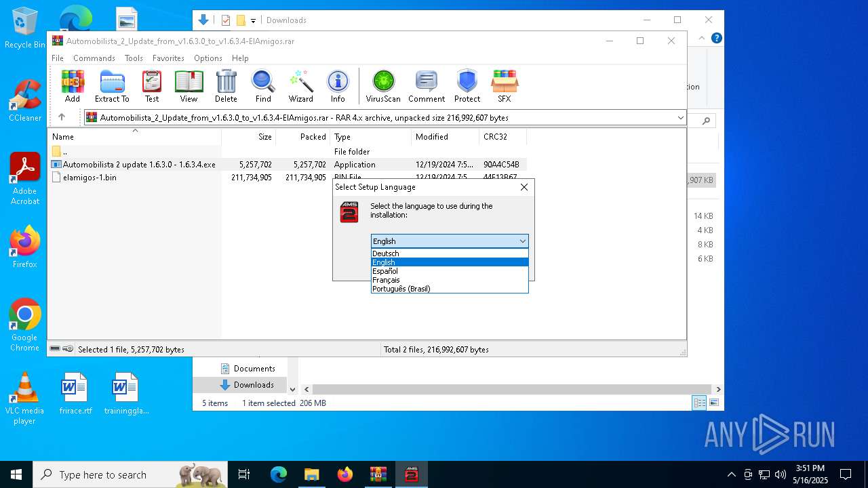Click the Comment toolbar icon
Screen dimensions: 868x488
click(x=427, y=86)
